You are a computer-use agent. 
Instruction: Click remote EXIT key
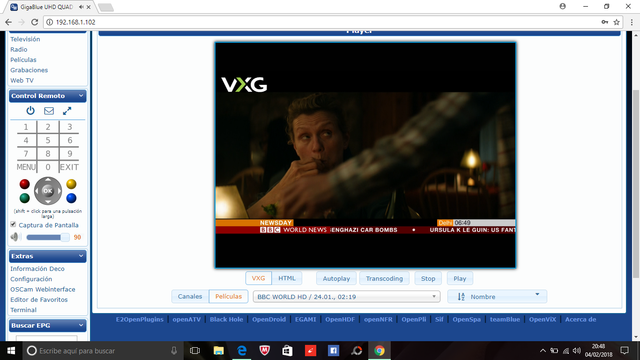click(69, 167)
